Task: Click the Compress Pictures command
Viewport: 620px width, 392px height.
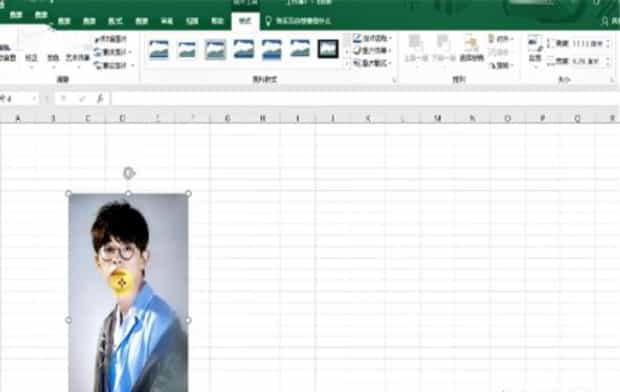Action: (x=111, y=39)
